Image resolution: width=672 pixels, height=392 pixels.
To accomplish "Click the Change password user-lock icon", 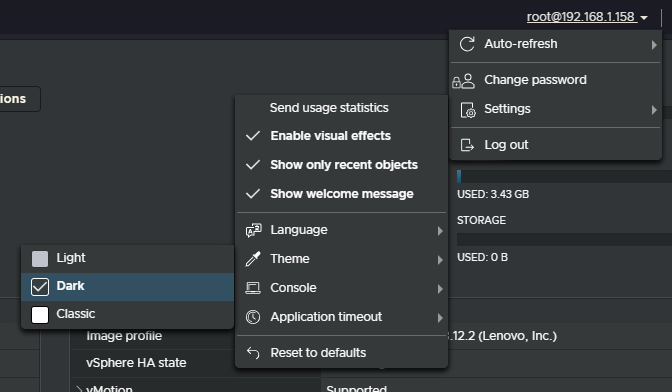I will coord(463,81).
